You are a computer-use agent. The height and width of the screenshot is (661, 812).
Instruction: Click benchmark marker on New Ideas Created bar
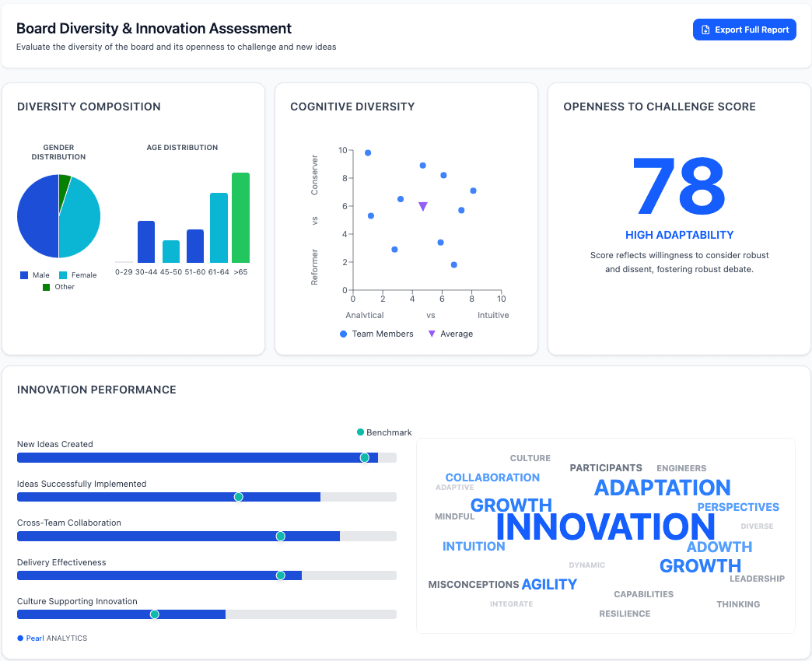pyautogui.click(x=364, y=458)
